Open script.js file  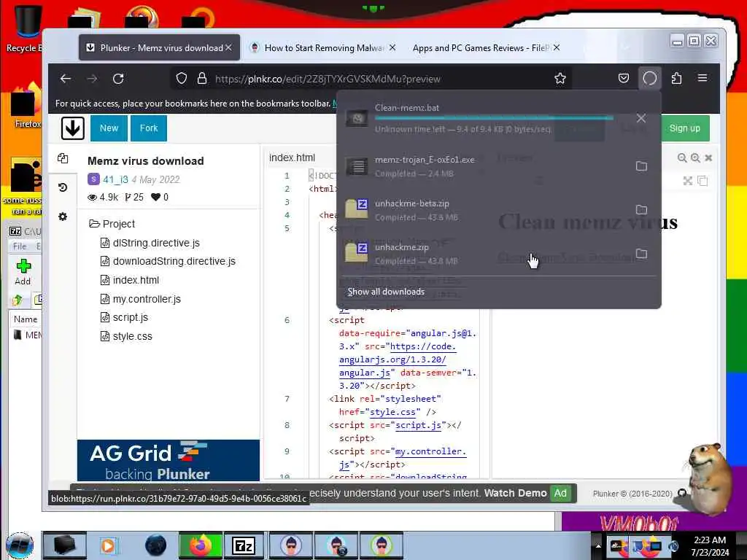(124, 317)
